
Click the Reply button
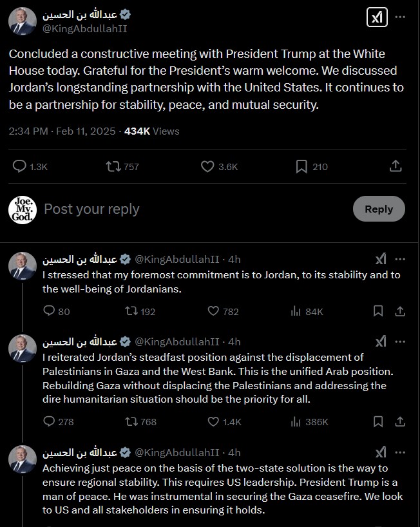pos(379,209)
